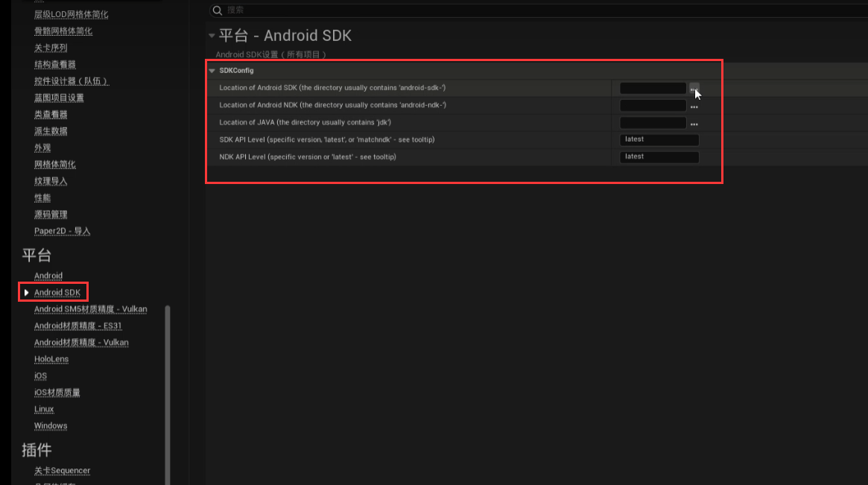This screenshot has width=868, height=485.
Task: Open Windows platform settings
Action: tap(51, 425)
